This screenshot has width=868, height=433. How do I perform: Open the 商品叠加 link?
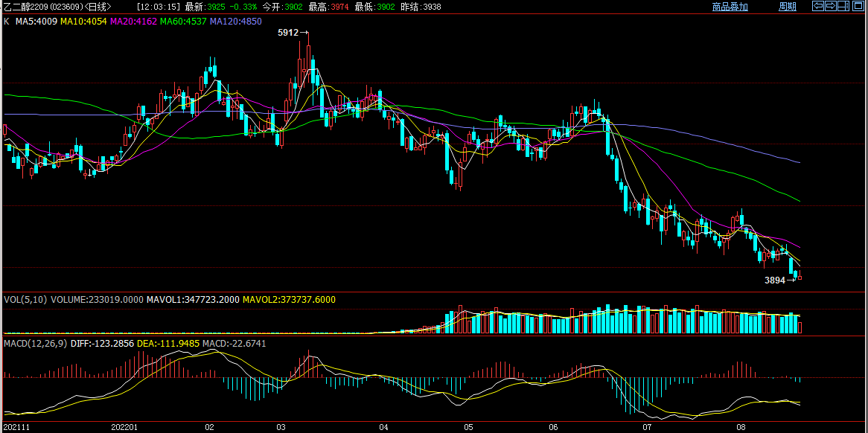coord(730,7)
